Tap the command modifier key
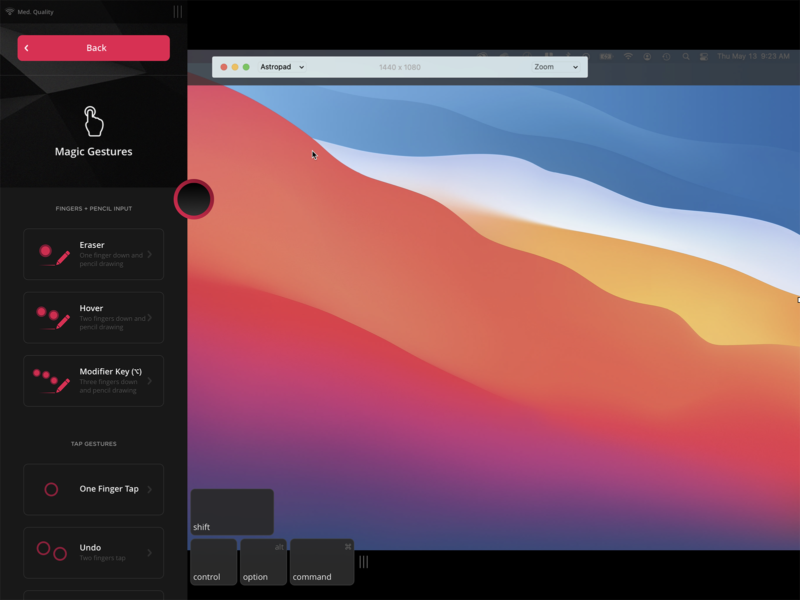800x600 pixels. [x=322, y=562]
